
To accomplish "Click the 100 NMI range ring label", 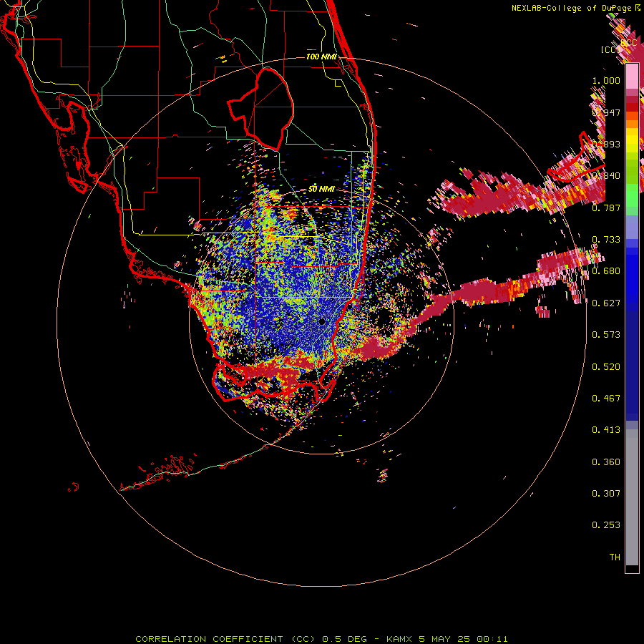I will [321, 57].
